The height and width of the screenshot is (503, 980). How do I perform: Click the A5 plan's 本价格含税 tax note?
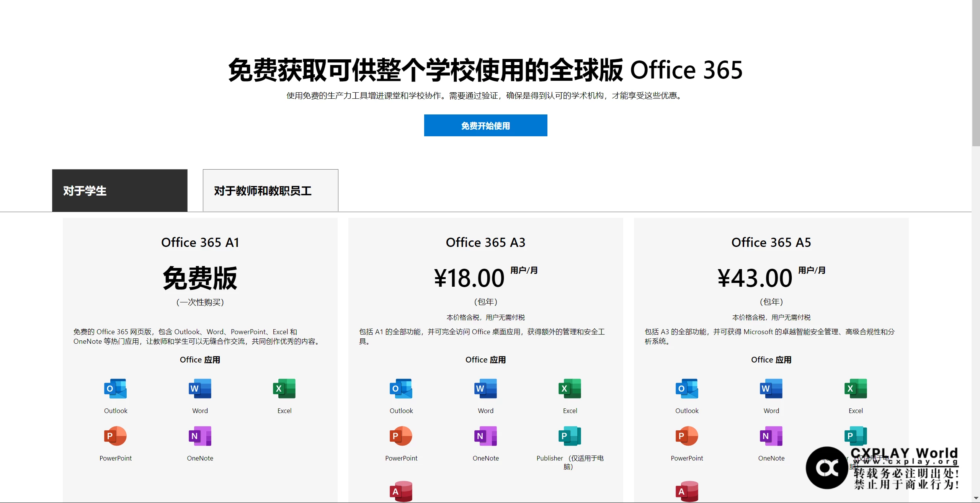[771, 317]
